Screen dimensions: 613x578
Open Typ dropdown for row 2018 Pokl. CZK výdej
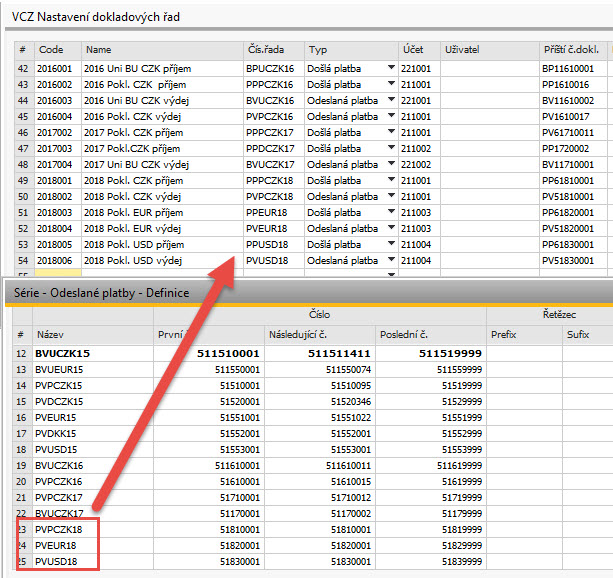click(391, 196)
